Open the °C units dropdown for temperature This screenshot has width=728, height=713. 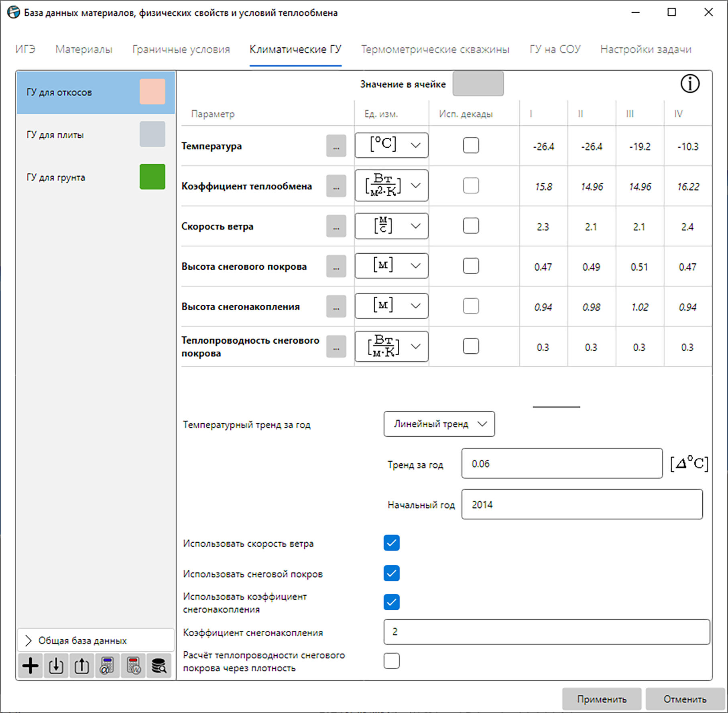click(x=391, y=145)
